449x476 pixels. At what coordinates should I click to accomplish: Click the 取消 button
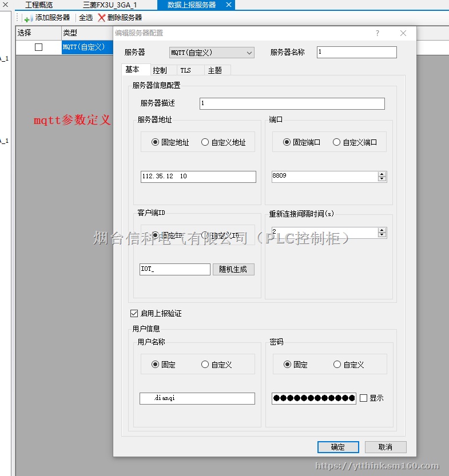coord(386,447)
